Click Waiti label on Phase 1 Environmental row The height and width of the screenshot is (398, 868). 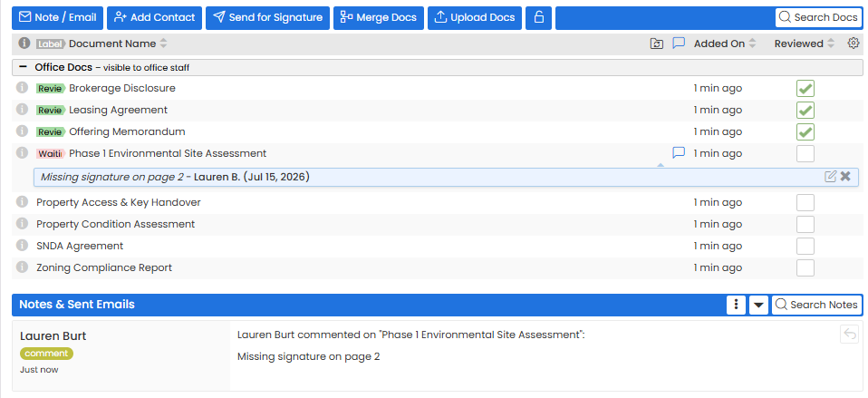(x=51, y=154)
